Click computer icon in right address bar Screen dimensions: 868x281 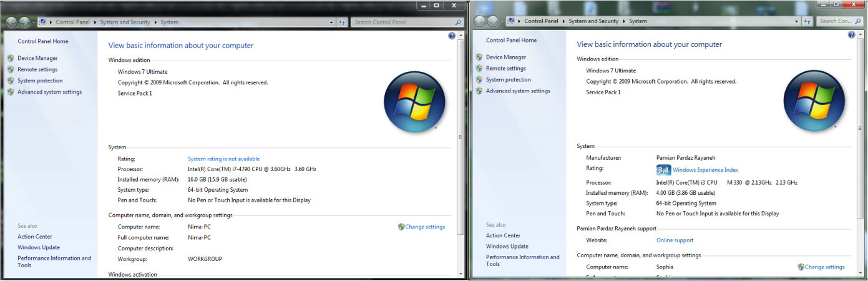(x=512, y=21)
